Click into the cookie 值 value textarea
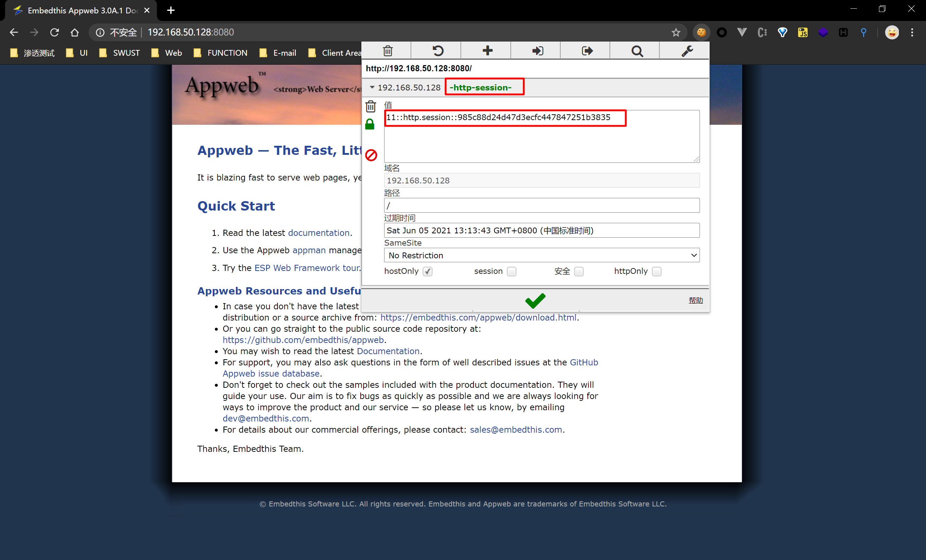Image resolution: width=926 pixels, height=560 pixels. click(541, 136)
